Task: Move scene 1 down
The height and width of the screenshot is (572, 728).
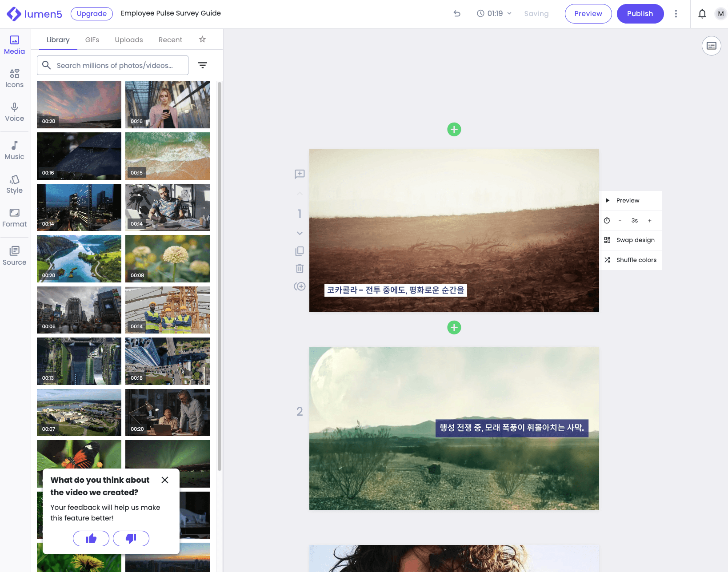Action: click(300, 233)
